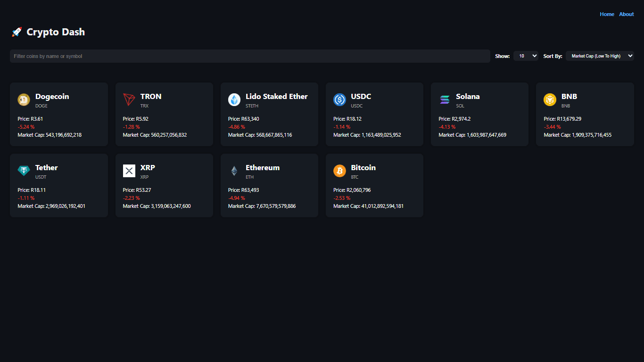Click the Lido Staked Ether logo

click(234, 99)
